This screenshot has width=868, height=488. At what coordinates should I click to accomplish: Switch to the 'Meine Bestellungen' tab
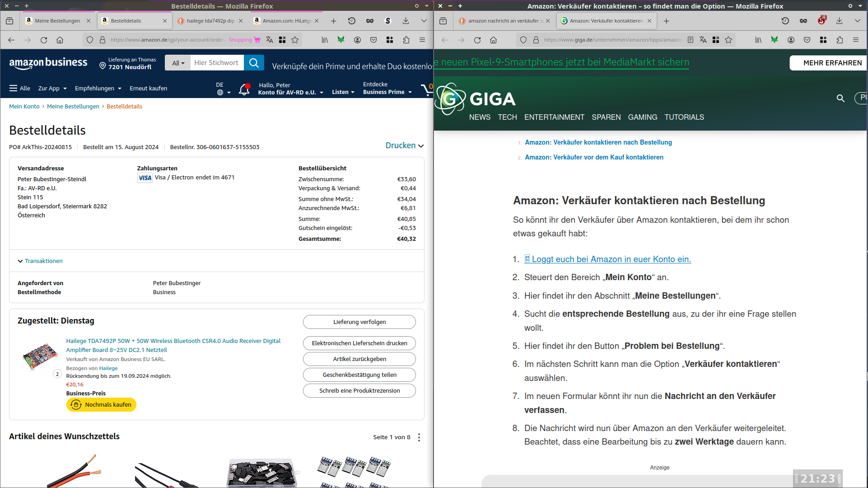click(x=57, y=21)
